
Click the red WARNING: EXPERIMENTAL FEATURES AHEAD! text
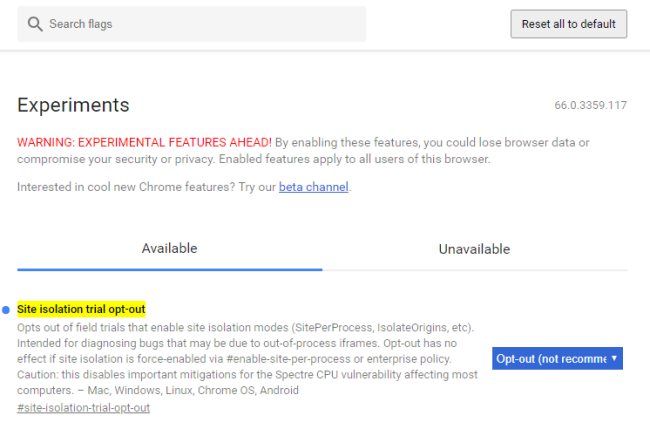click(x=144, y=143)
